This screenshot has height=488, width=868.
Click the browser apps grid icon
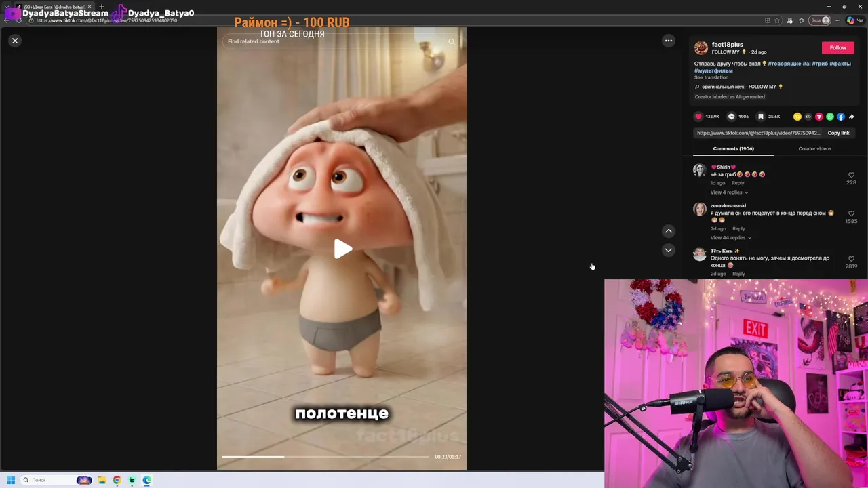click(767, 20)
